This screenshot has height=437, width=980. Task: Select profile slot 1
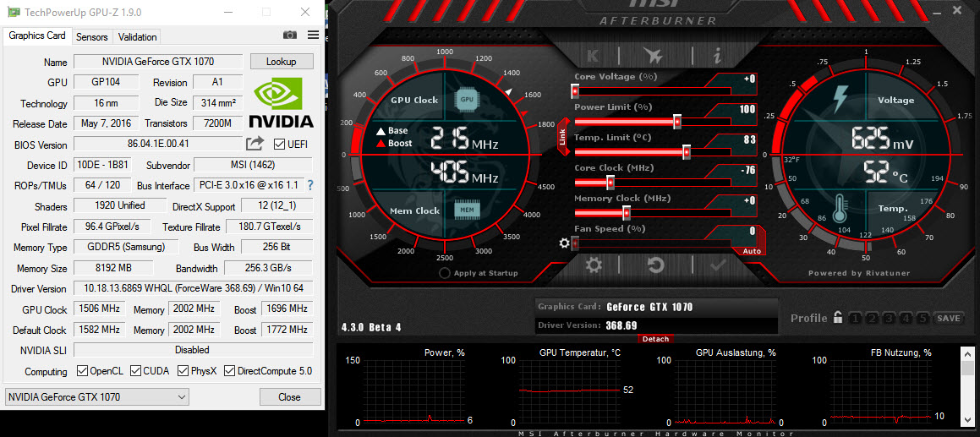pos(857,318)
